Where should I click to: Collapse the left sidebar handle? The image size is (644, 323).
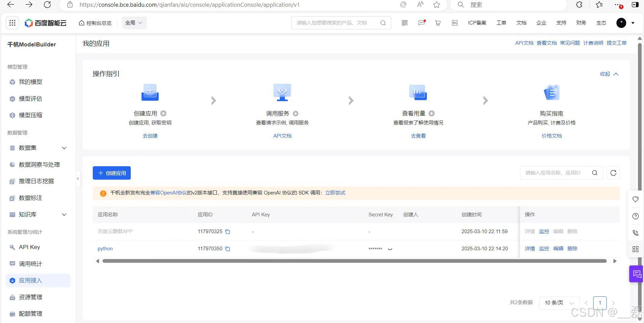(78, 179)
